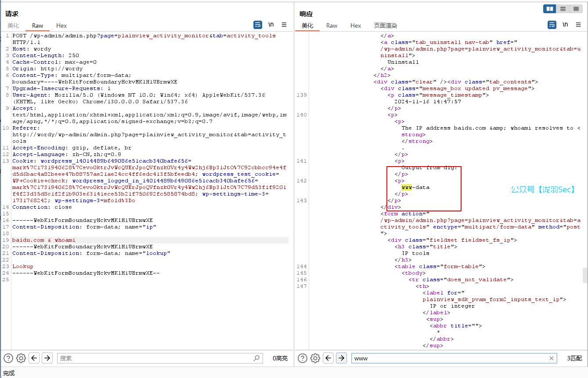The width and height of the screenshot is (588, 378).
Task: Click the response panel word wrap icon
Action: pos(552,25)
